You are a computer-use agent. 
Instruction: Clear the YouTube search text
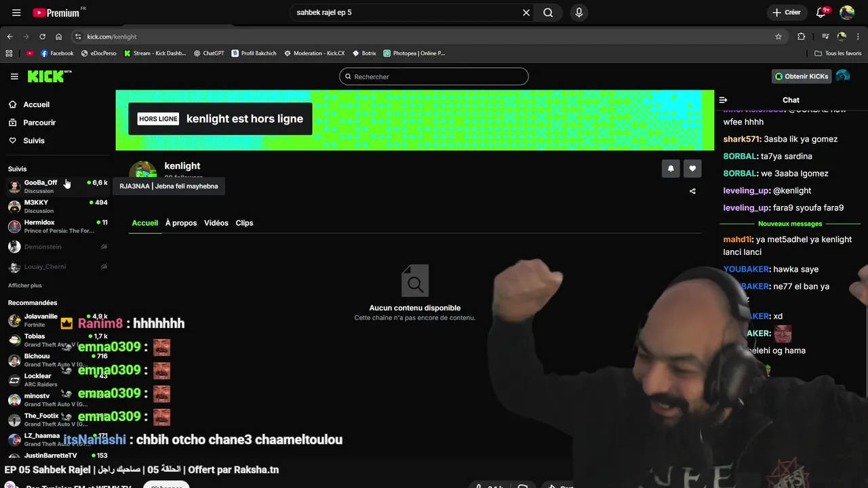coord(526,12)
